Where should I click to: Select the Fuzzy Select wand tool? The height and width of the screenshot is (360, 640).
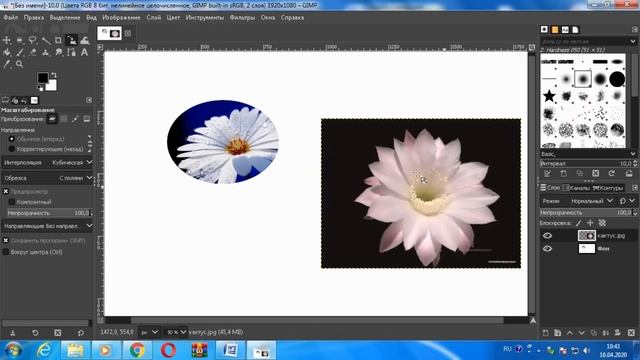pyautogui.click(x=46, y=40)
